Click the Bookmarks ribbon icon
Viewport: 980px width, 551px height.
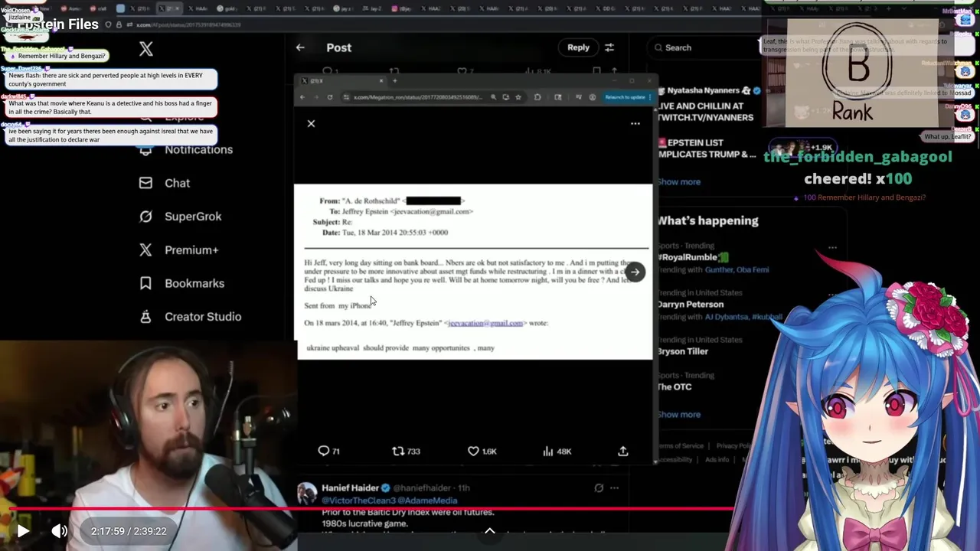(x=145, y=283)
